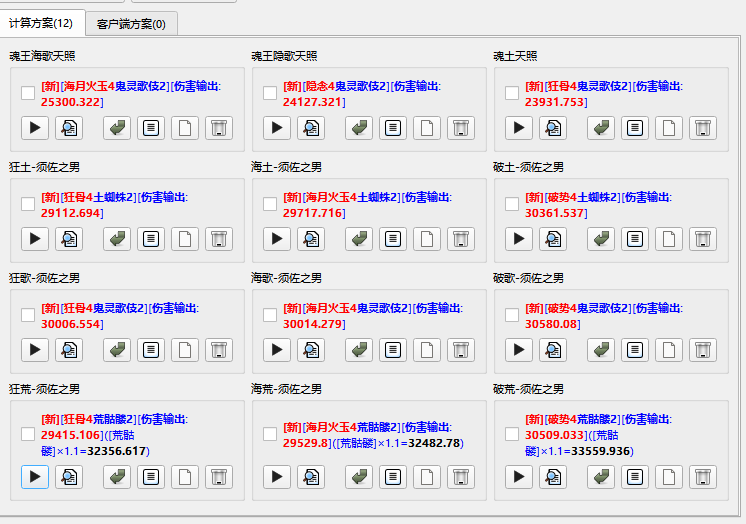Click green arrow icon in 破荒-须佐之男 card
Viewport: 746px width, 524px height.
click(601, 477)
